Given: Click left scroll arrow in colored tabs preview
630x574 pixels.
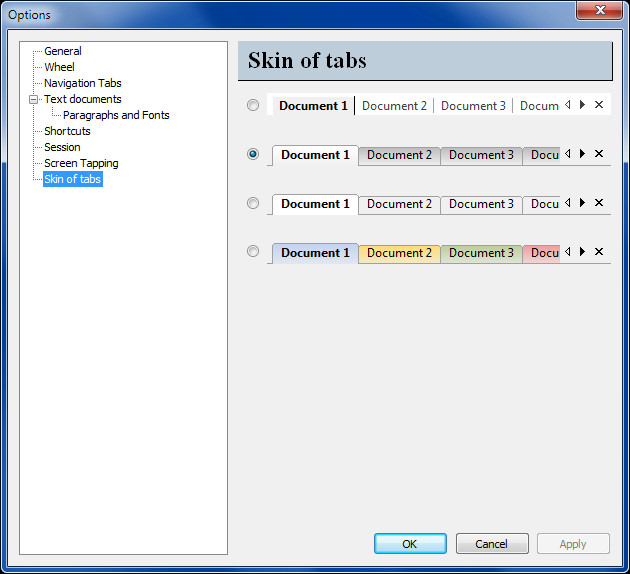Looking at the screenshot, I should coord(568,252).
